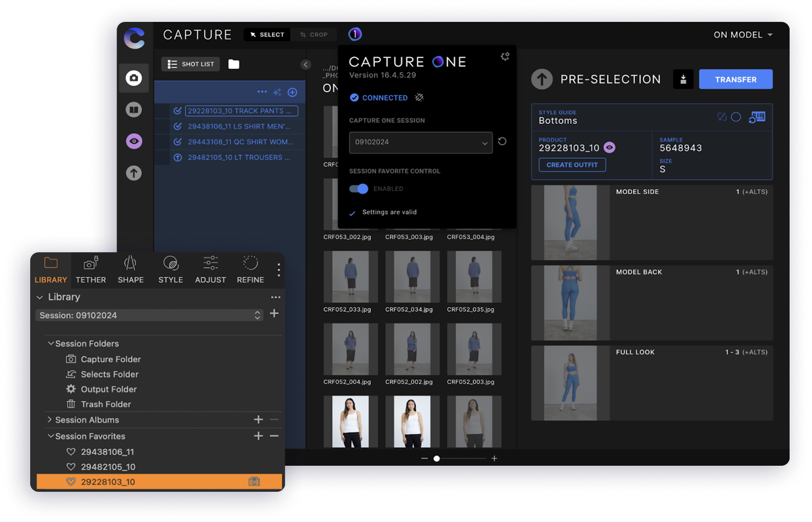Click the Pre-Selection upload arrow icon
Image resolution: width=812 pixels, height=522 pixels.
click(542, 79)
